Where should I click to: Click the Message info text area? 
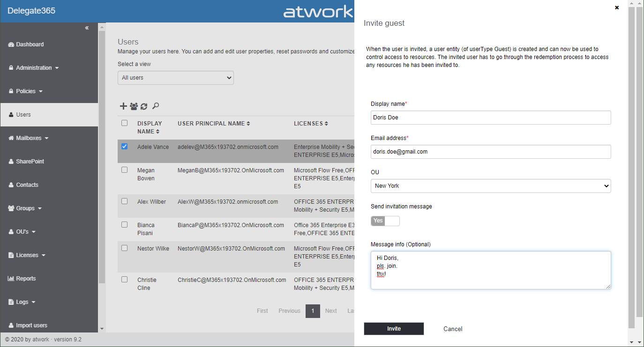click(x=491, y=270)
